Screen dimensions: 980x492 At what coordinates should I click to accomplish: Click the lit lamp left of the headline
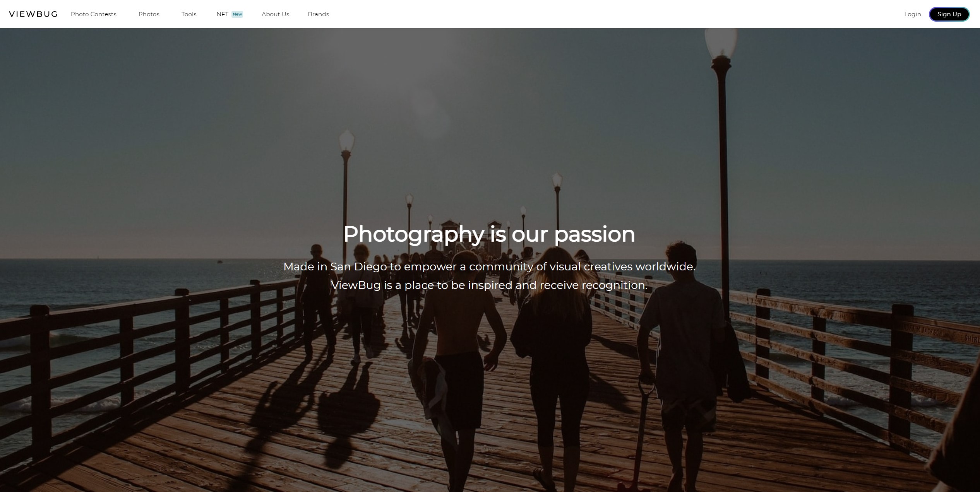(x=346, y=142)
